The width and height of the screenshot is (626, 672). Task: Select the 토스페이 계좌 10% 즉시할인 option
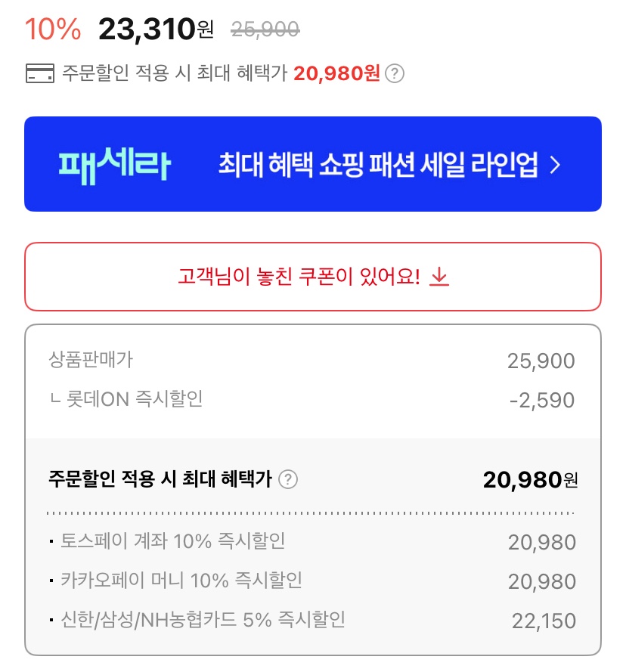coord(173,541)
